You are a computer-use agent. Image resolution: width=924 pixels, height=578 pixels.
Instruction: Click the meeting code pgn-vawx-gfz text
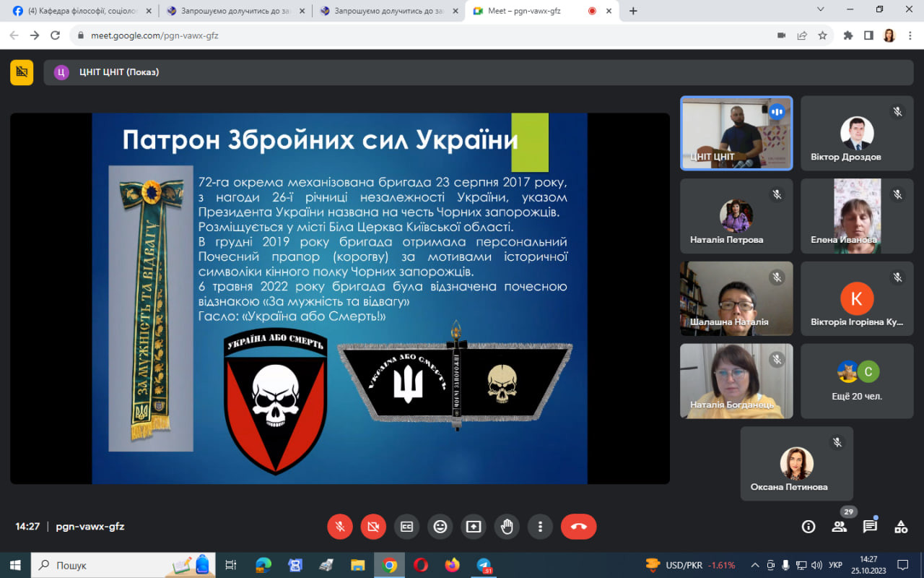90,527
